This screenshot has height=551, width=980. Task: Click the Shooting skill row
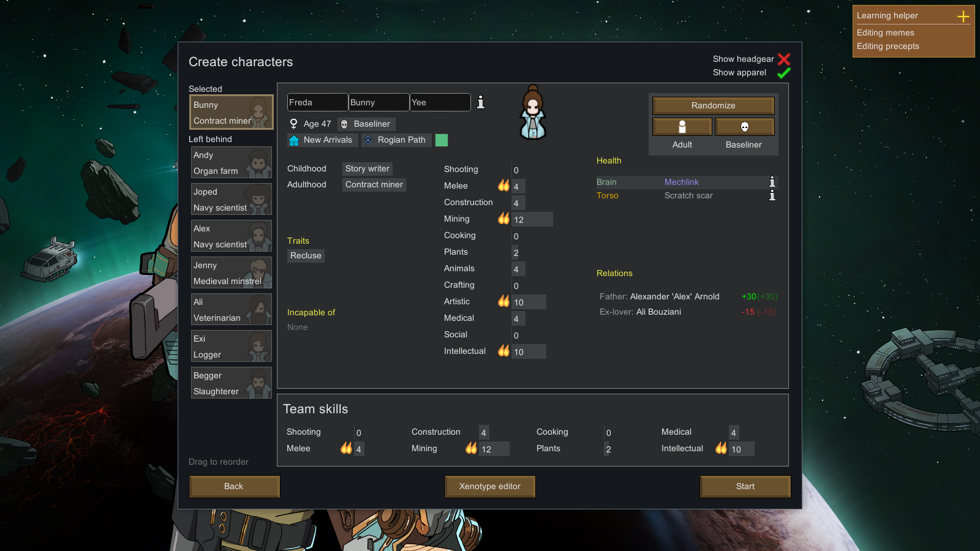tap(484, 170)
